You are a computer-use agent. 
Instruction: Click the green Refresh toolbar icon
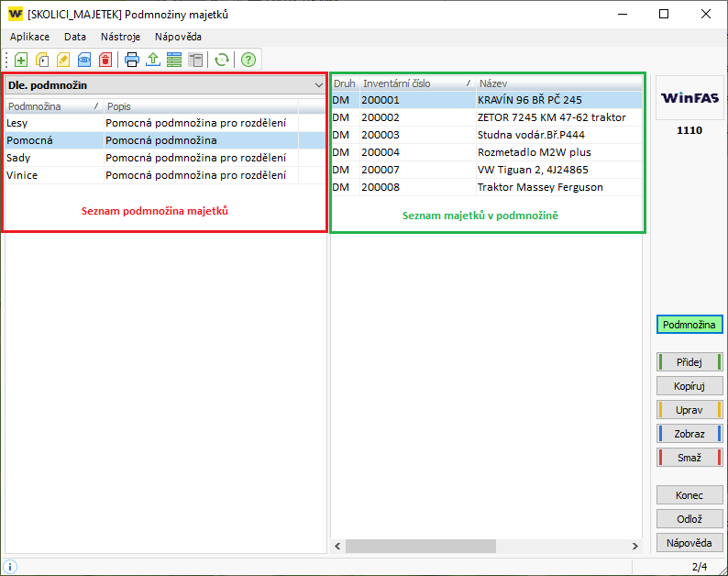[222, 60]
